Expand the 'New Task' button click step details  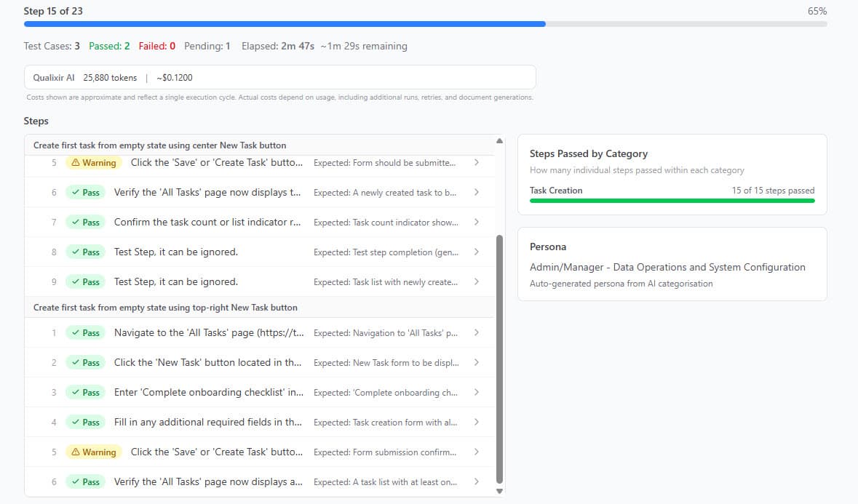[477, 362]
